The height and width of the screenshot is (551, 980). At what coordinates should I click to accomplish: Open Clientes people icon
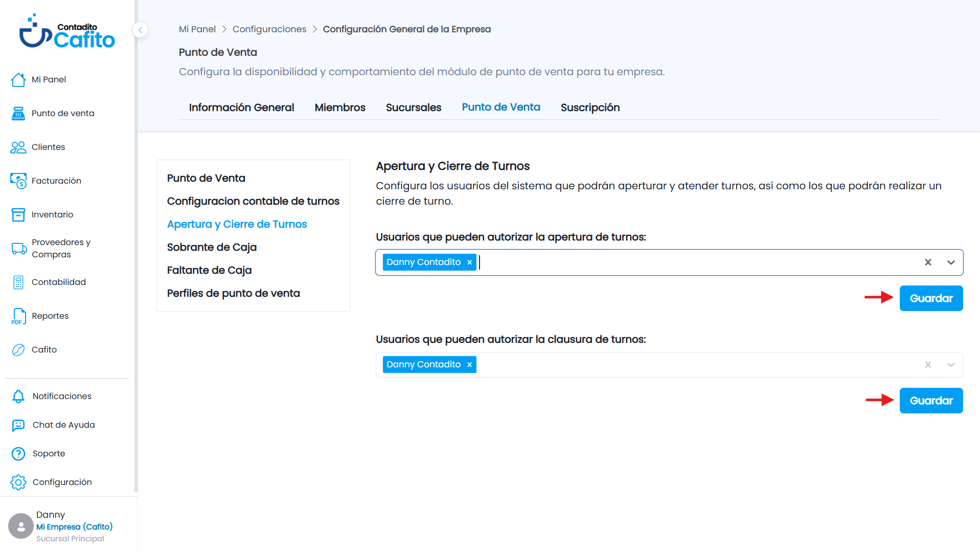coord(18,147)
